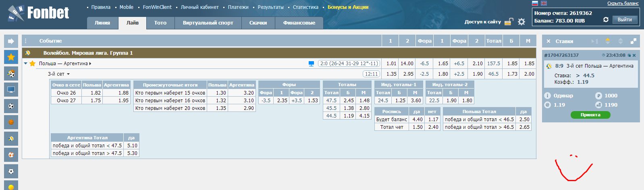The height and width of the screenshot is (190, 644).
Task: Refresh the account balance
Action: coord(606,19)
